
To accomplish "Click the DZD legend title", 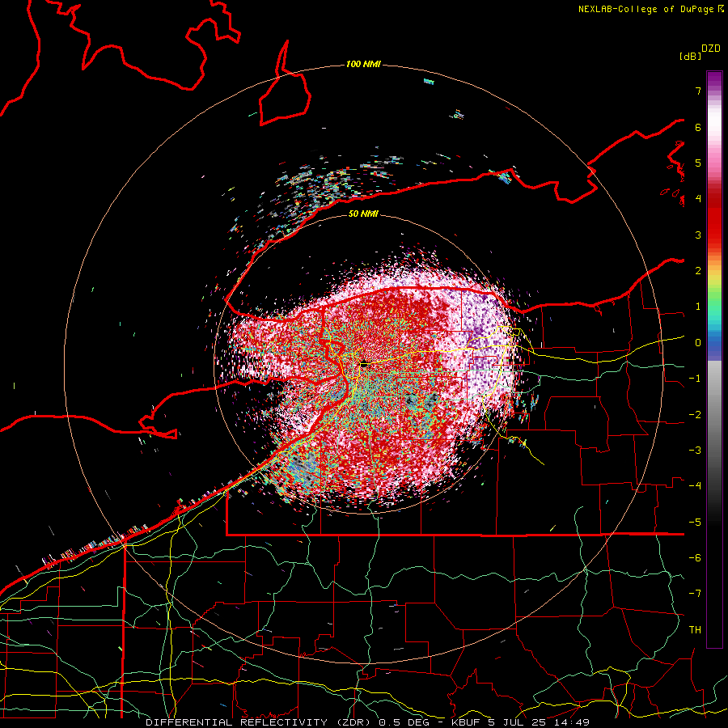I will click(x=711, y=49).
